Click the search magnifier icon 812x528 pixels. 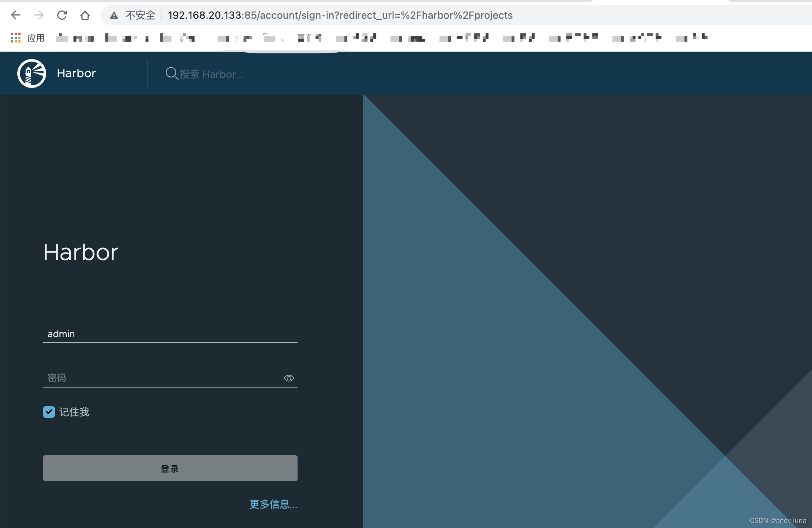coord(171,73)
